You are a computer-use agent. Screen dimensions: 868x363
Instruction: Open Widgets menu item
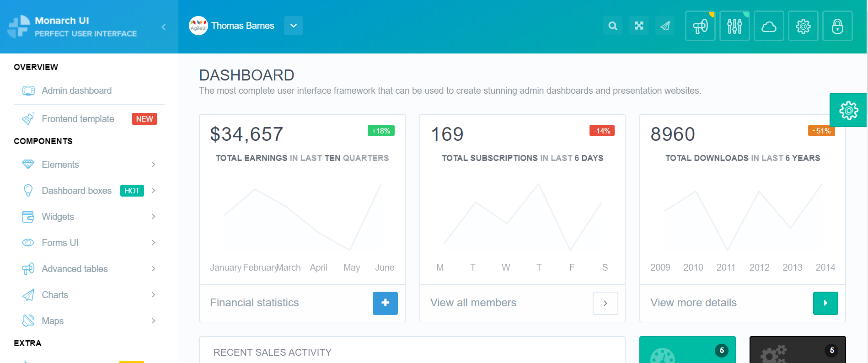pos(89,217)
